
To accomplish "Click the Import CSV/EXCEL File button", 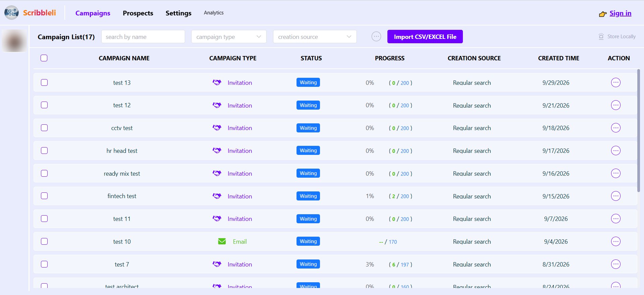I will click(x=425, y=37).
